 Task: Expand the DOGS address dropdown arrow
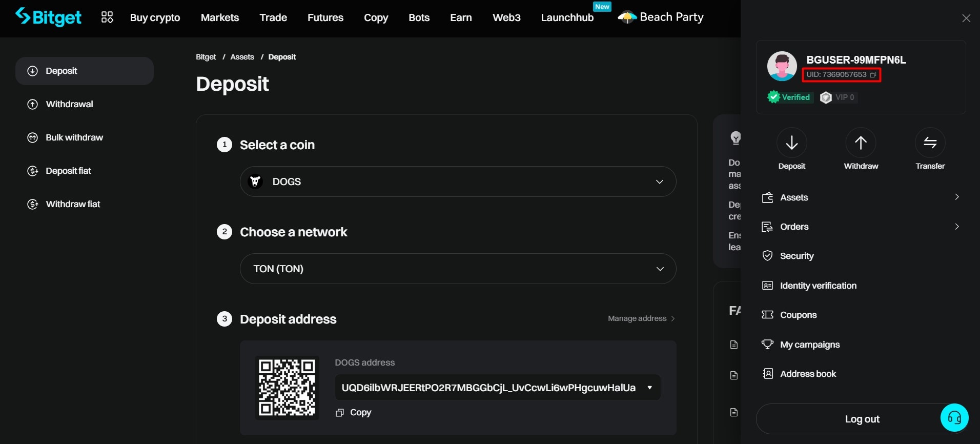click(x=650, y=388)
